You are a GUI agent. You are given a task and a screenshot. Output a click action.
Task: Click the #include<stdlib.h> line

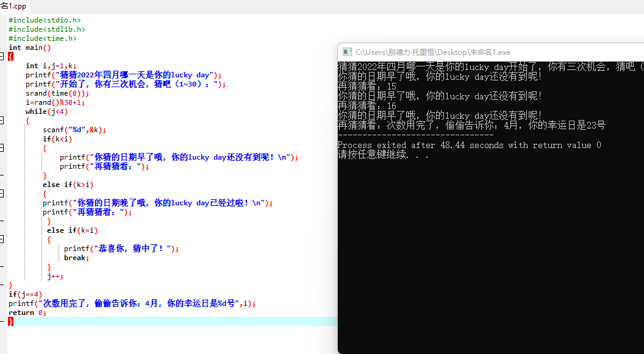click(47, 29)
